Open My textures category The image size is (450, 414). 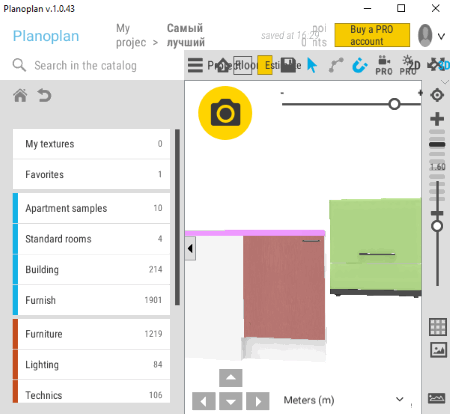[91, 144]
